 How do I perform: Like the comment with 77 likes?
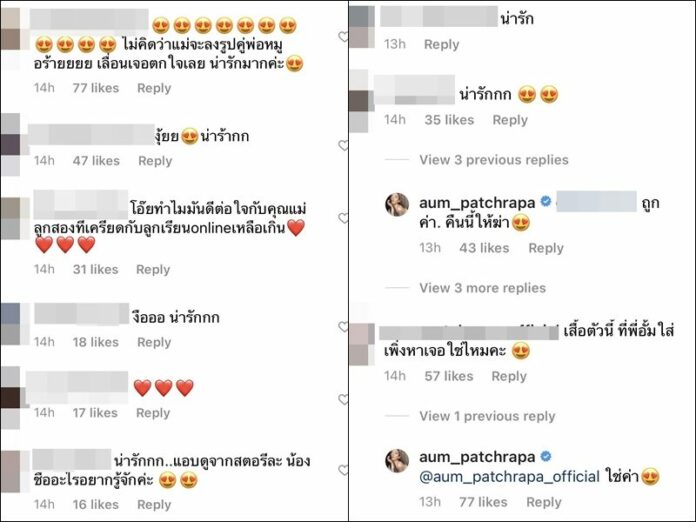343,37
